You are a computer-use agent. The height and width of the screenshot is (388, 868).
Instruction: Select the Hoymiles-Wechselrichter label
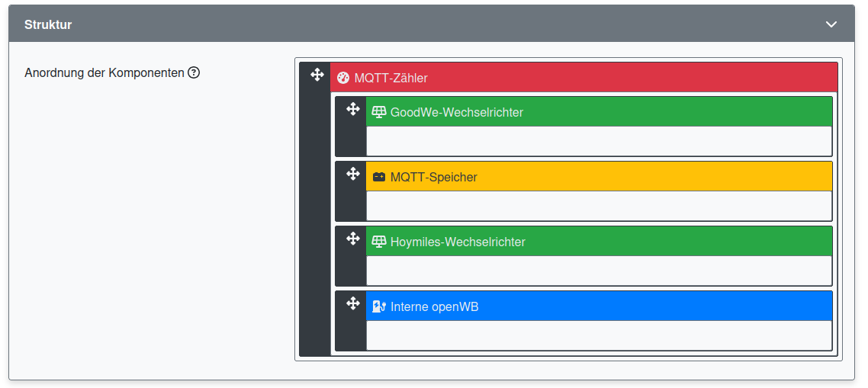tap(458, 242)
